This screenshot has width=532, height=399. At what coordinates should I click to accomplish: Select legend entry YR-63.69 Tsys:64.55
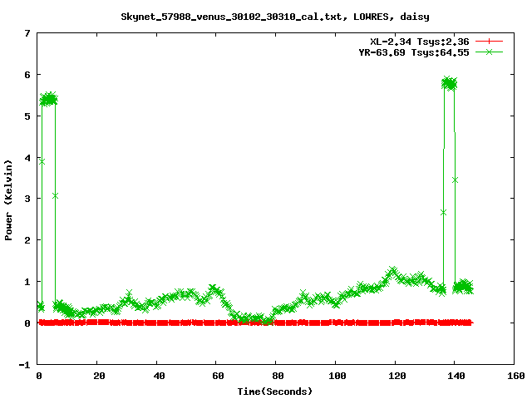click(414, 52)
